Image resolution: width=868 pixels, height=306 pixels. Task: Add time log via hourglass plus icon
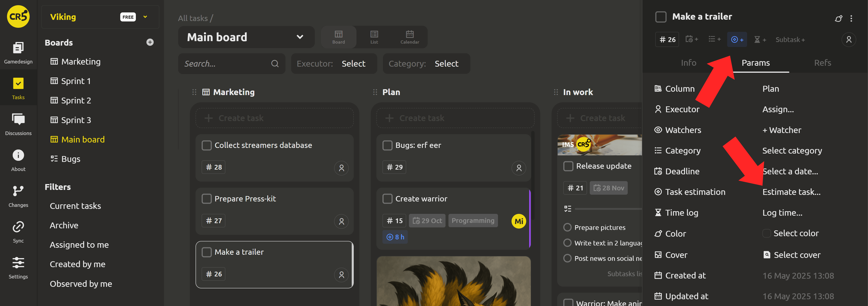(760, 39)
